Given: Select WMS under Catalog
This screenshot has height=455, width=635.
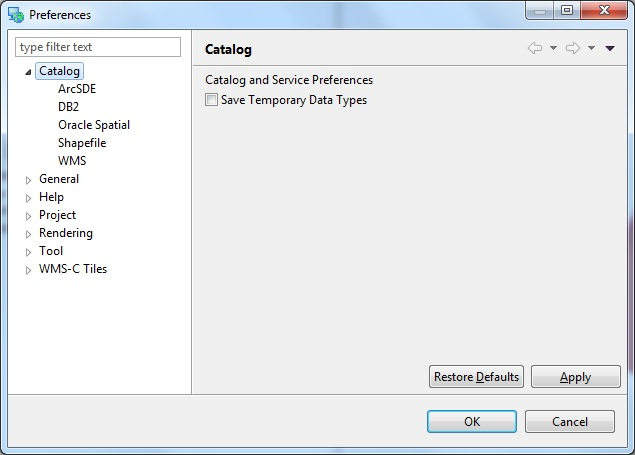Looking at the screenshot, I should click(x=72, y=161).
